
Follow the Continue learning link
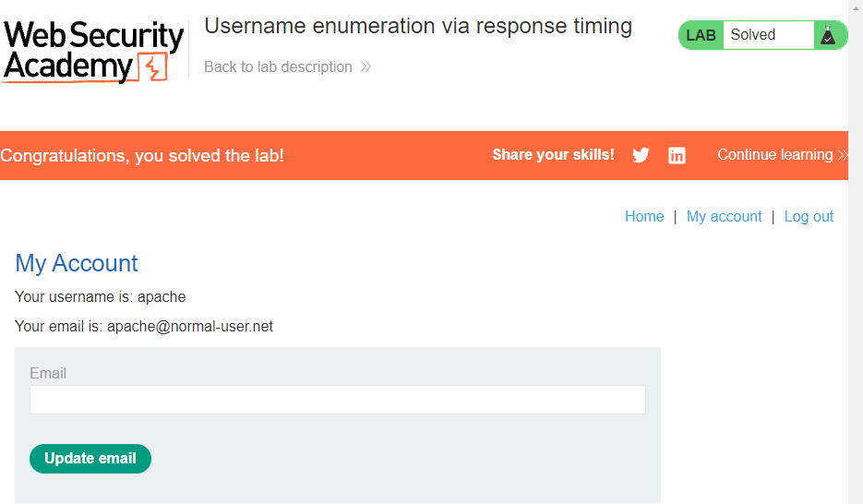pos(774,155)
